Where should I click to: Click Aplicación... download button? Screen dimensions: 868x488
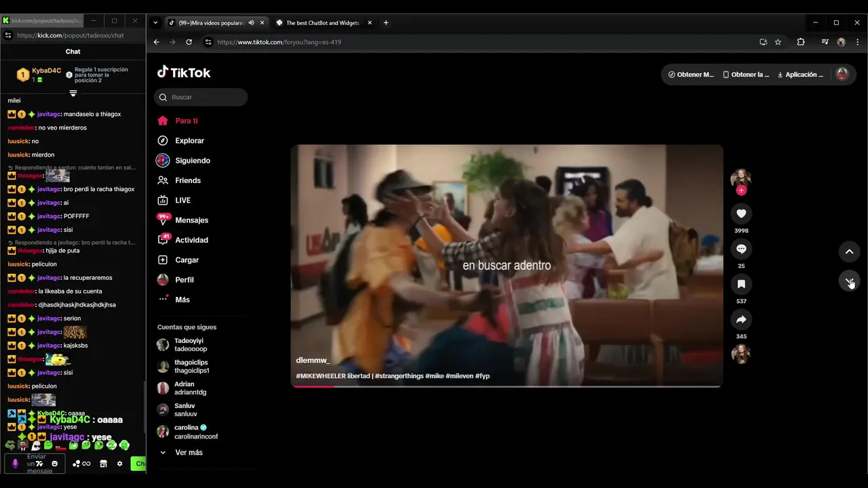[x=800, y=75]
